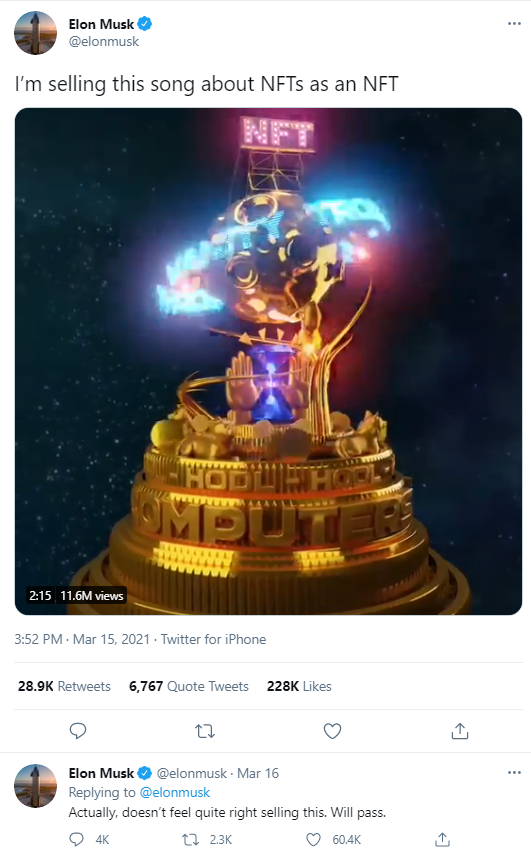The height and width of the screenshot is (857, 531).
Task: Retweet the reply with 2.3K retweets
Action: pyautogui.click(x=190, y=839)
